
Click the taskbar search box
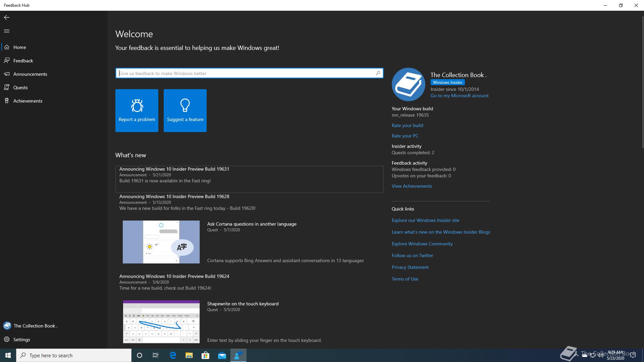(x=74, y=355)
